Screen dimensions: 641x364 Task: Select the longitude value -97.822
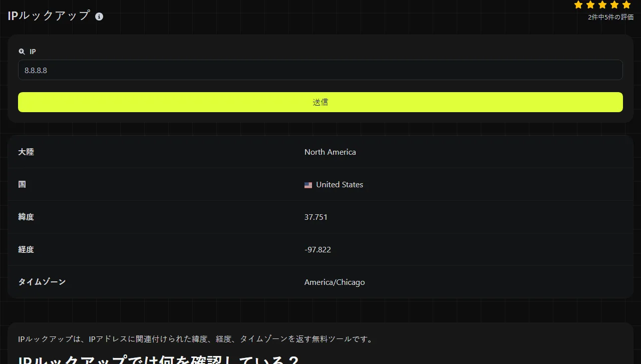click(317, 250)
